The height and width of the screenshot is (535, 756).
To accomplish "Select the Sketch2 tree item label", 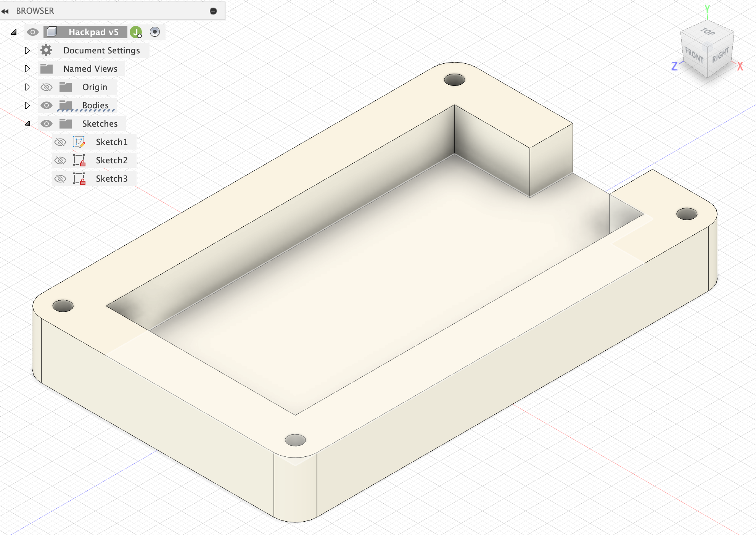I will [111, 160].
